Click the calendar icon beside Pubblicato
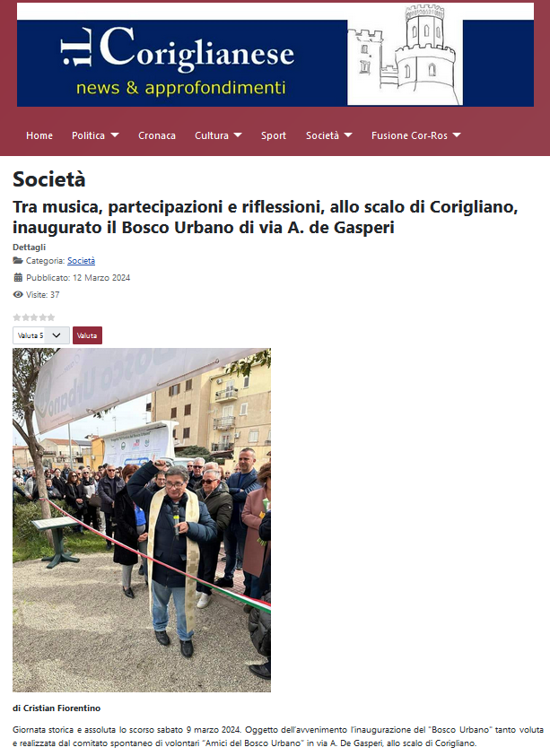This screenshot has height=756, width=550. tap(18, 277)
